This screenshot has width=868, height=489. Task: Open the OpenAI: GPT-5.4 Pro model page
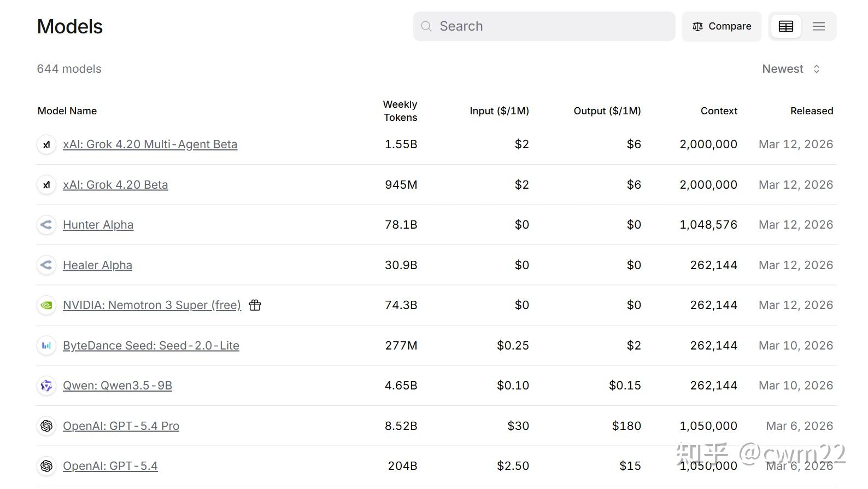click(x=121, y=426)
